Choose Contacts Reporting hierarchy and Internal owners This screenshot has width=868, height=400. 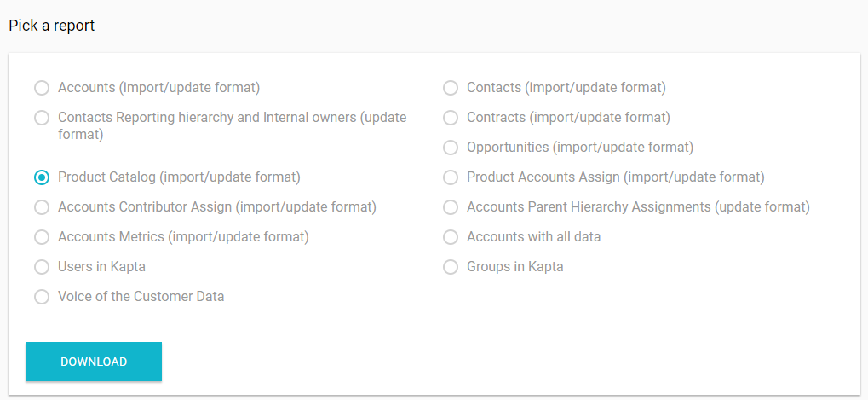pyautogui.click(x=42, y=118)
